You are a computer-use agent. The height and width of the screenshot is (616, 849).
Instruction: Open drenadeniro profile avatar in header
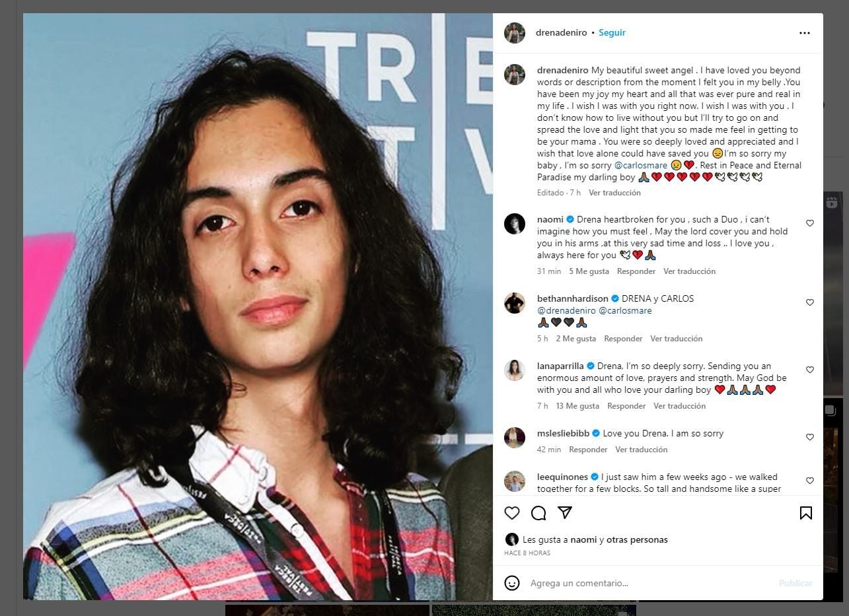click(x=515, y=32)
